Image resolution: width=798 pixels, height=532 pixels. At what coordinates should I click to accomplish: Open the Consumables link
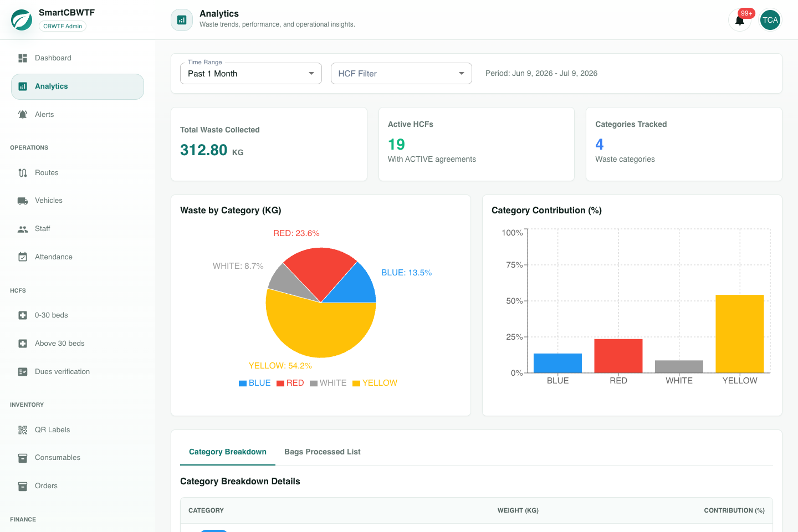pyautogui.click(x=78, y=458)
